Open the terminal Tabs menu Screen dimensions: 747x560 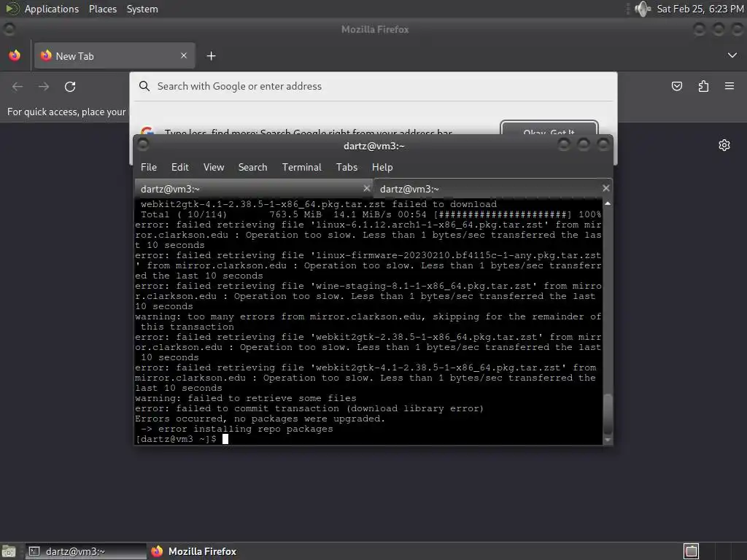click(347, 167)
